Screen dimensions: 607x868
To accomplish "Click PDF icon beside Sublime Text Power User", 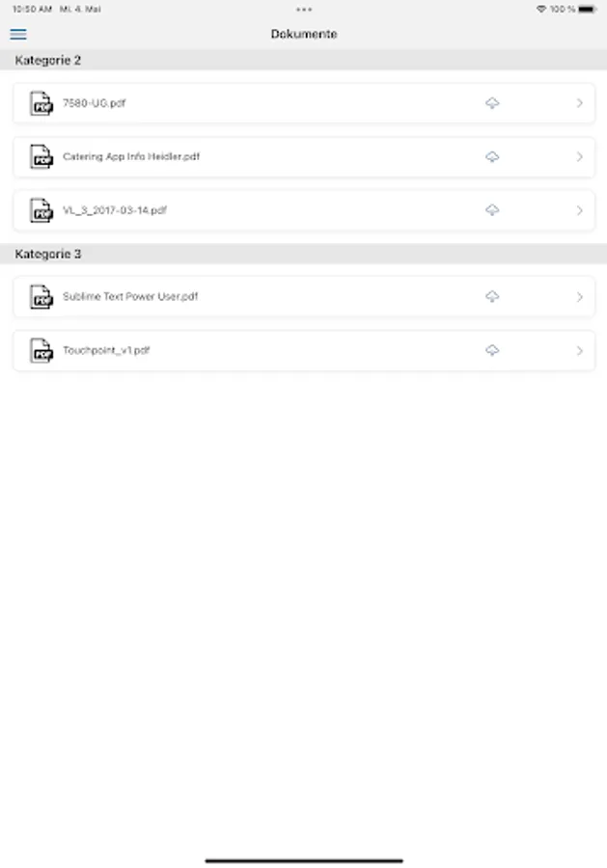I will (x=41, y=297).
